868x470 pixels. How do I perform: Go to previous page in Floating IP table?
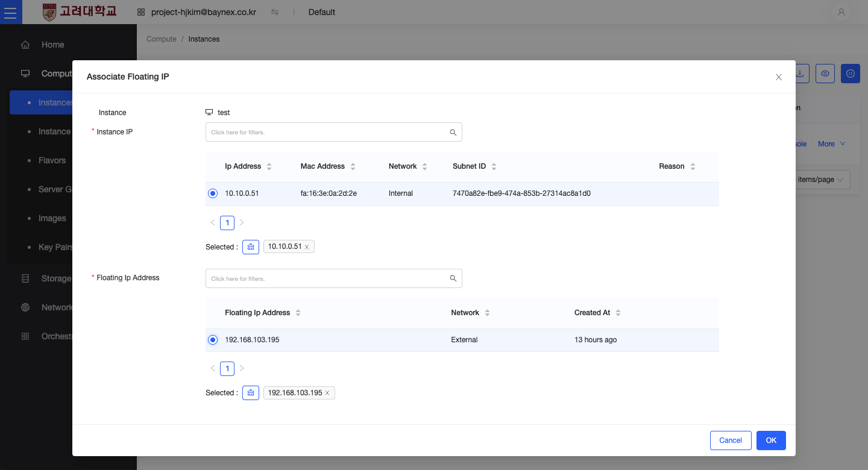coord(213,368)
